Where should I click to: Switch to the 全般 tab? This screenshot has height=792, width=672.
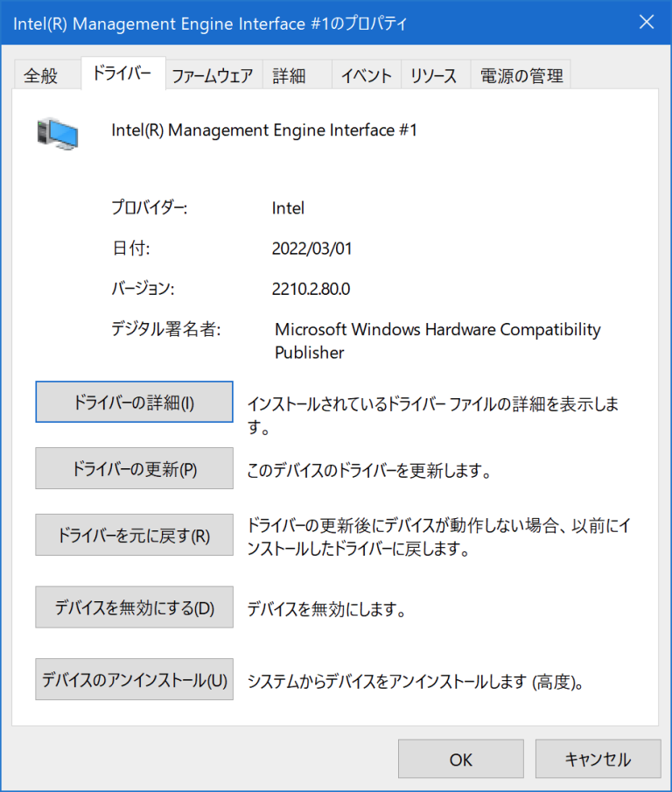[x=47, y=75]
